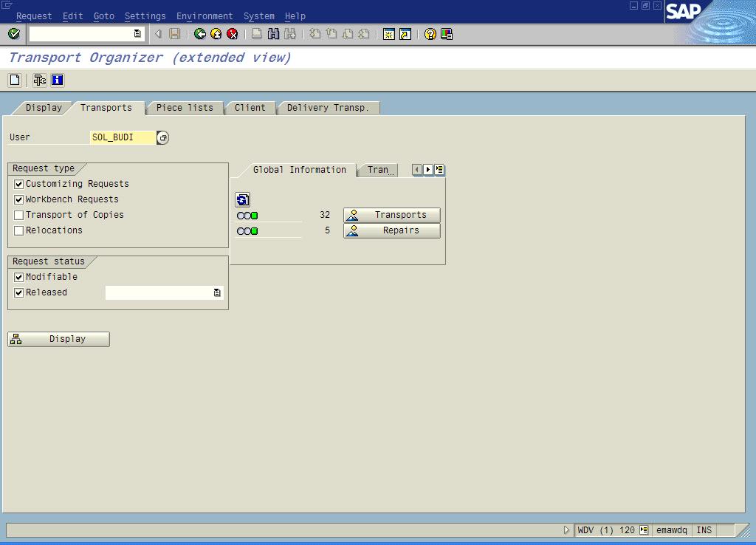Click the Create request blank page icon
Screen dimensions: 756x545
click(x=15, y=80)
